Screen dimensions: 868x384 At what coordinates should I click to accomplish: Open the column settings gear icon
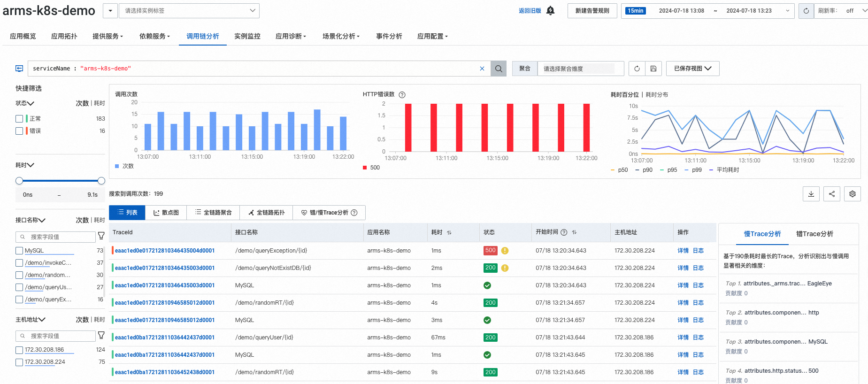[x=853, y=194]
